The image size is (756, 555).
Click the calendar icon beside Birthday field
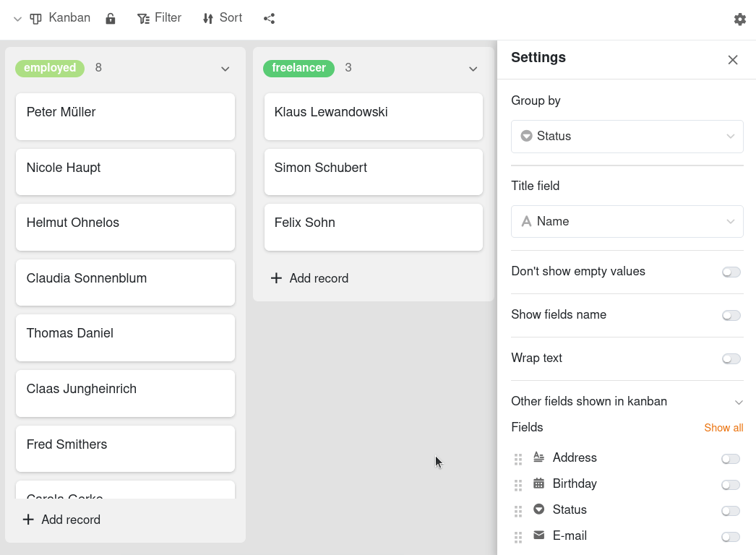[x=538, y=484]
